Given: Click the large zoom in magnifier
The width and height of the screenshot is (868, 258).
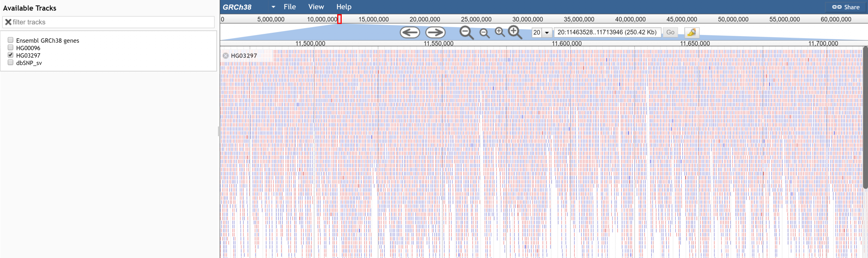Looking at the screenshot, I should click(515, 32).
